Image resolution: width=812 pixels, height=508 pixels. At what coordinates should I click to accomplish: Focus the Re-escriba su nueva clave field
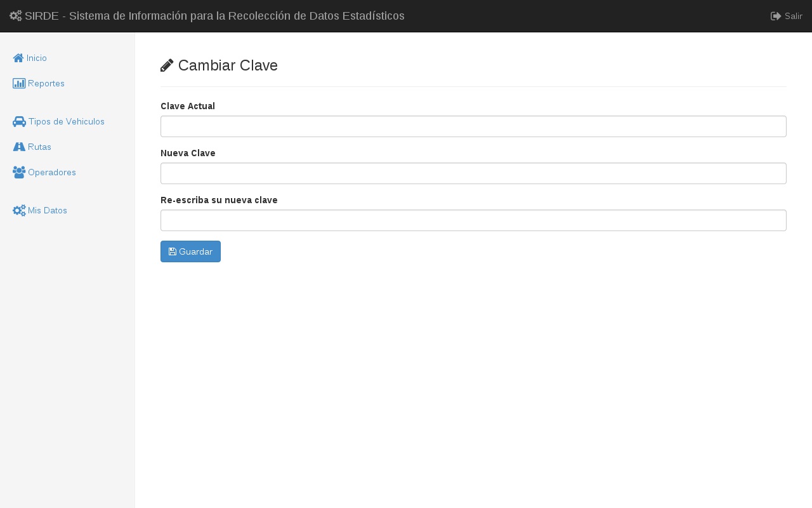click(x=473, y=220)
